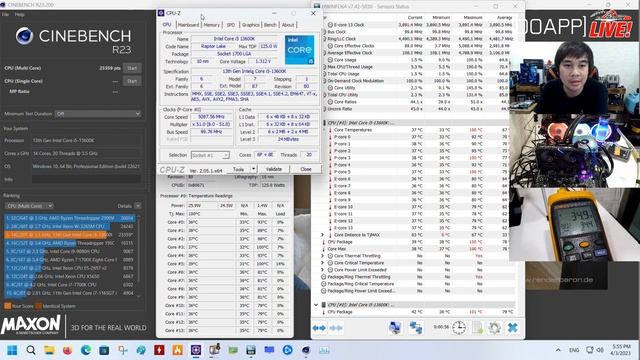Screen dimensions: 640x360
Task: Switch to the Bench tab in CPU-Z
Action: click(270, 25)
